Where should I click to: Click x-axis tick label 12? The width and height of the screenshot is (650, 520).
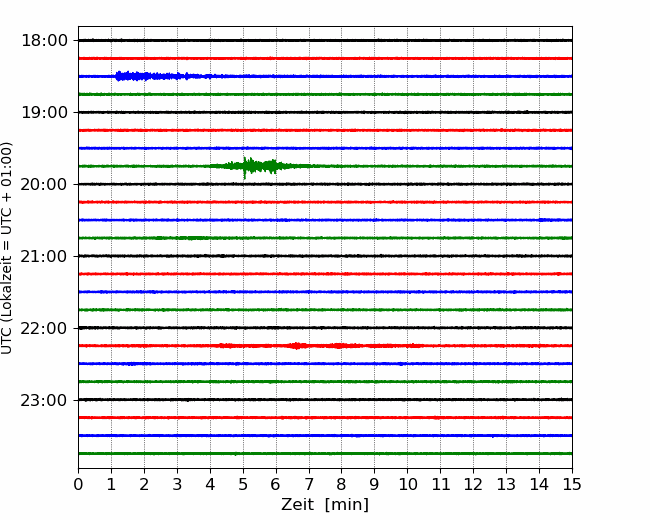click(473, 484)
